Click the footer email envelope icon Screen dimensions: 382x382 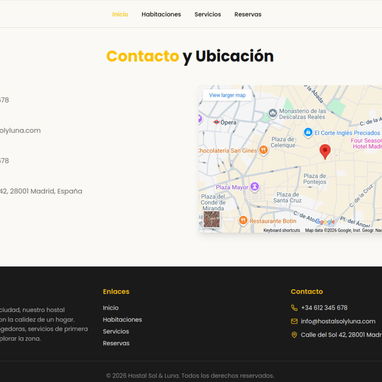click(294, 321)
